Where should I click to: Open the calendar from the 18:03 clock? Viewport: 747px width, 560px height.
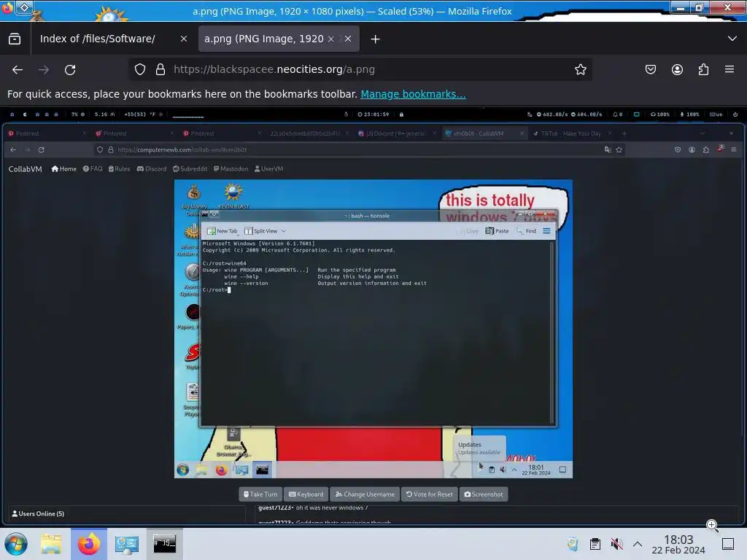(x=678, y=544)
